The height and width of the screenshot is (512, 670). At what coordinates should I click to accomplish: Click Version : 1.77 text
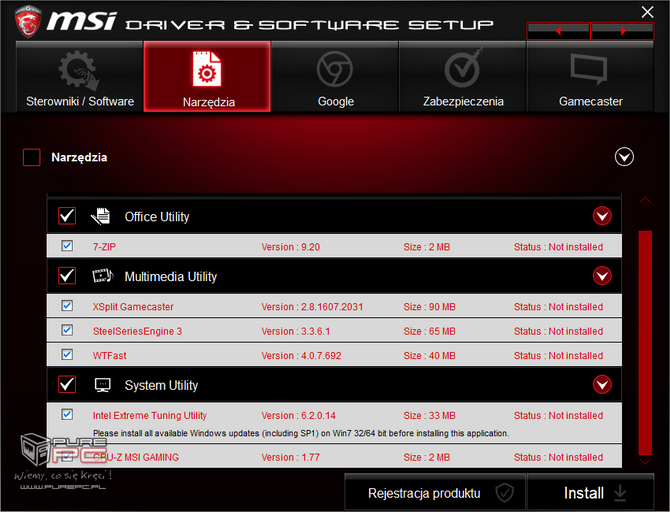click(x=291, y=457)
